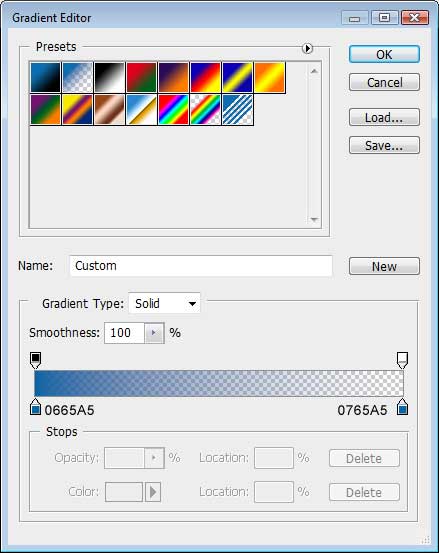
Task: Choose the blue-to-transparent gradient preset
Action: [x=78, y=78]
